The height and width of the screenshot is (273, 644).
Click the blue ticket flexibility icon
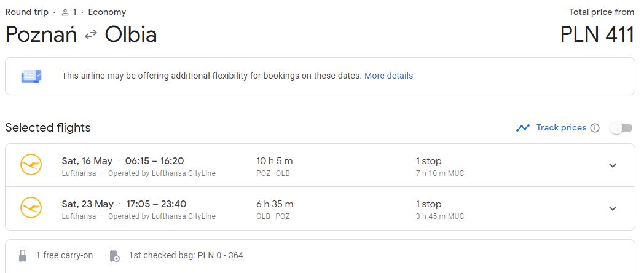point(31,76)
